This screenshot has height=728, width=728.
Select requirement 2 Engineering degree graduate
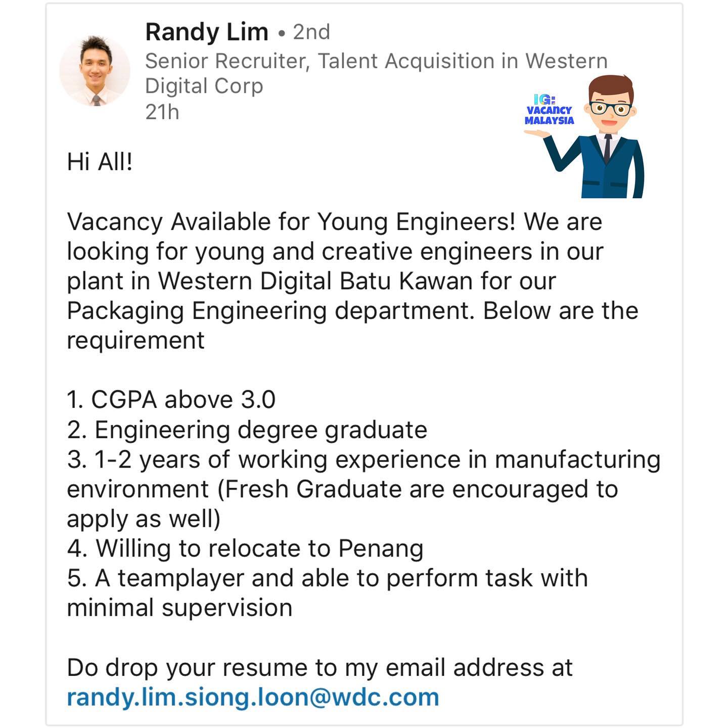[247, 430]
